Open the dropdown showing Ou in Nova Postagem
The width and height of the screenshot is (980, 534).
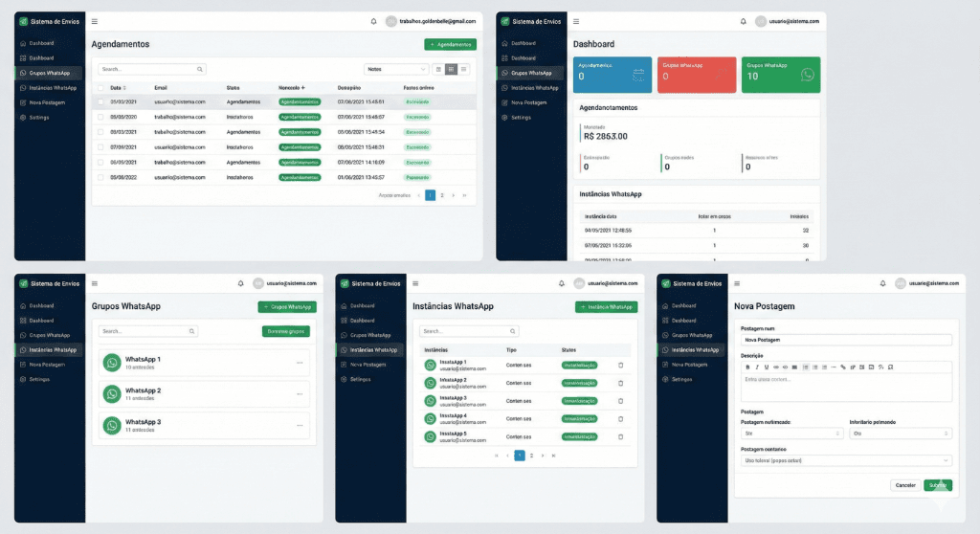coord(901,434)
